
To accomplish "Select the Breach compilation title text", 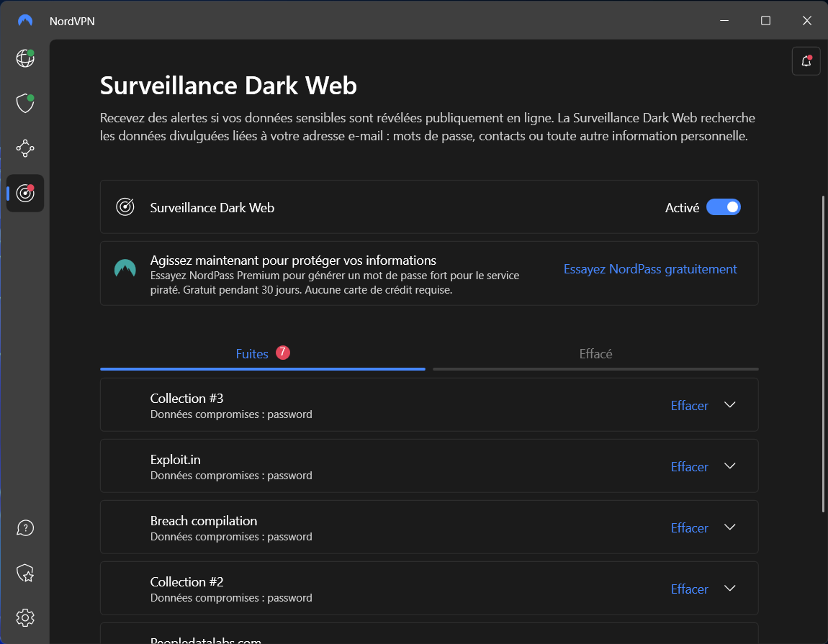I will point(204,521).
